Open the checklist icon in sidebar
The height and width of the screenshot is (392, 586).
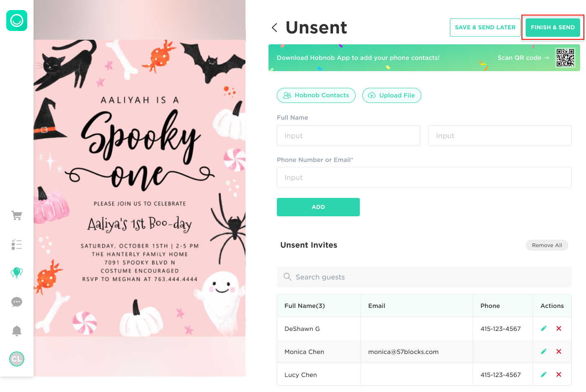[17, 244]
